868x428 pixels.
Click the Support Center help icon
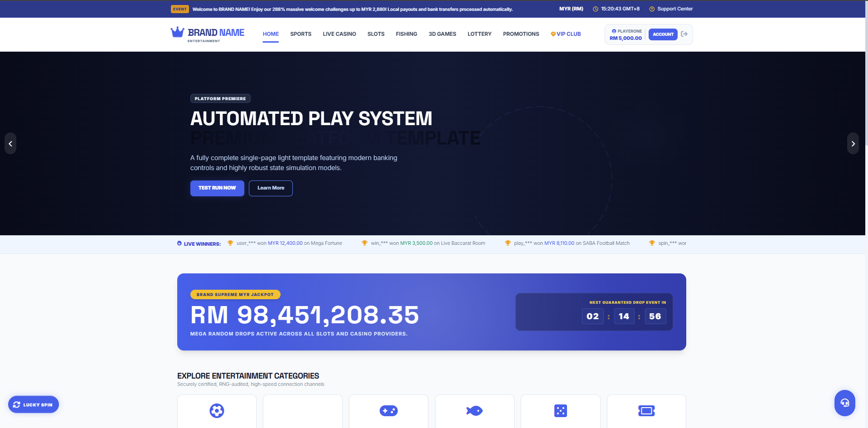(652, 9)
